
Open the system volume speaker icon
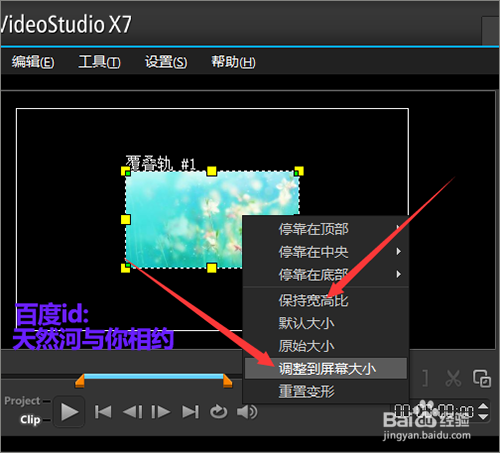[x=247, y=412]
